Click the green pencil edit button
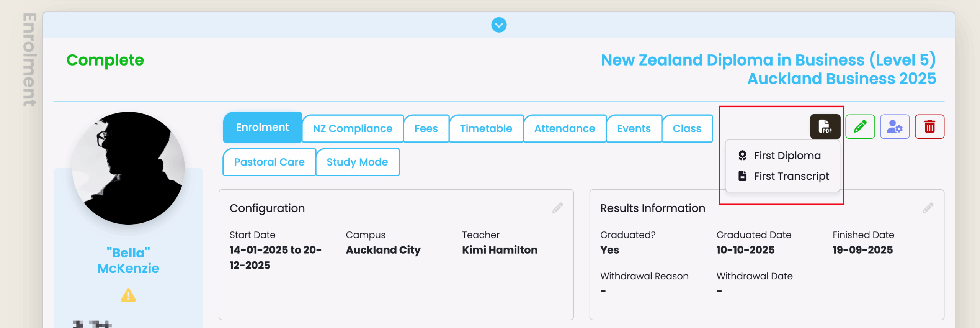 point(860,126)
